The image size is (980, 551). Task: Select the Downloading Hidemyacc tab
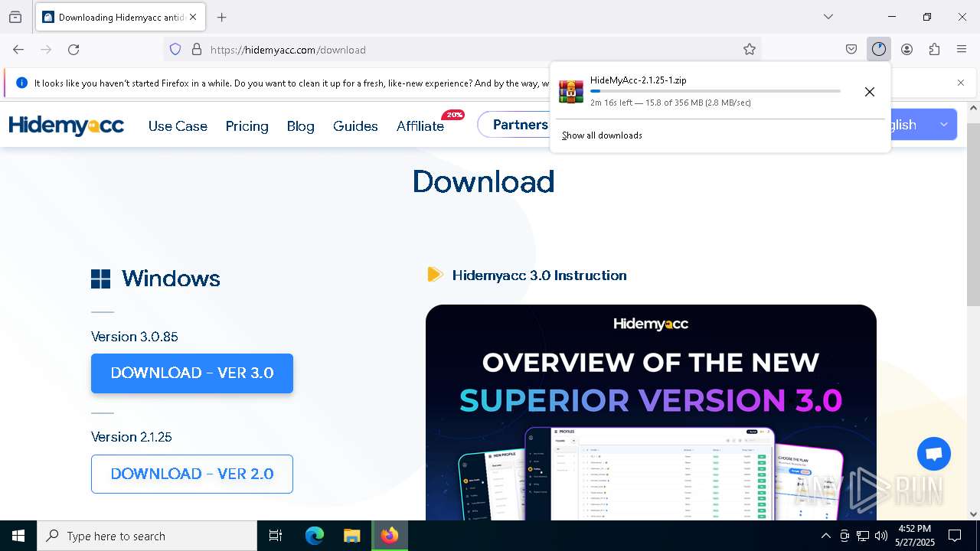click(120, 17)
